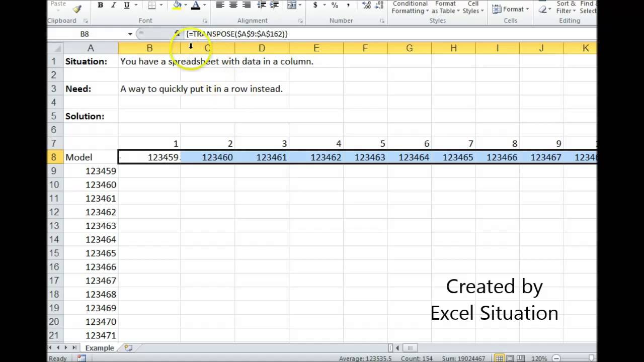
Task: Apply the yellow Fill Color bucket
Action: (x=177, y=5)
